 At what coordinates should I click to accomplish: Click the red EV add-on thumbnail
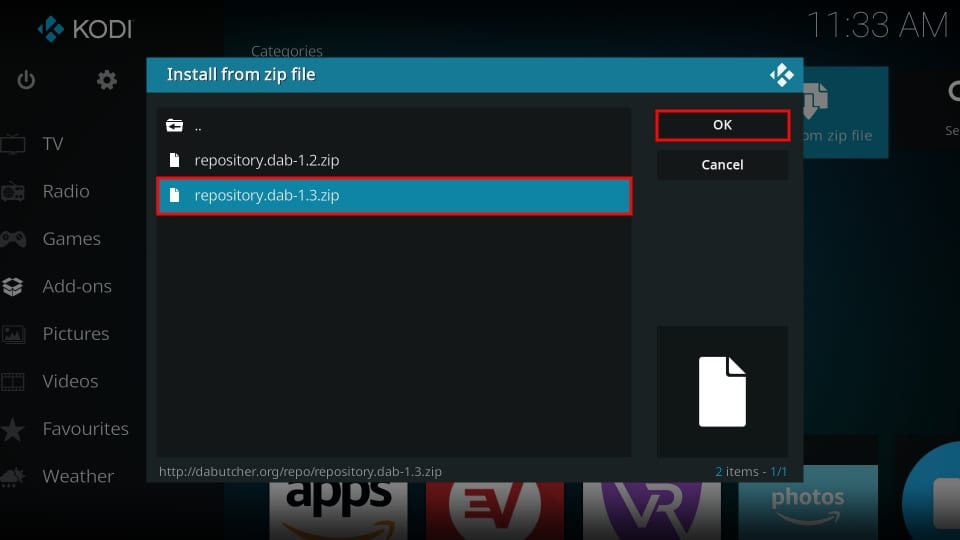[495, 511]
